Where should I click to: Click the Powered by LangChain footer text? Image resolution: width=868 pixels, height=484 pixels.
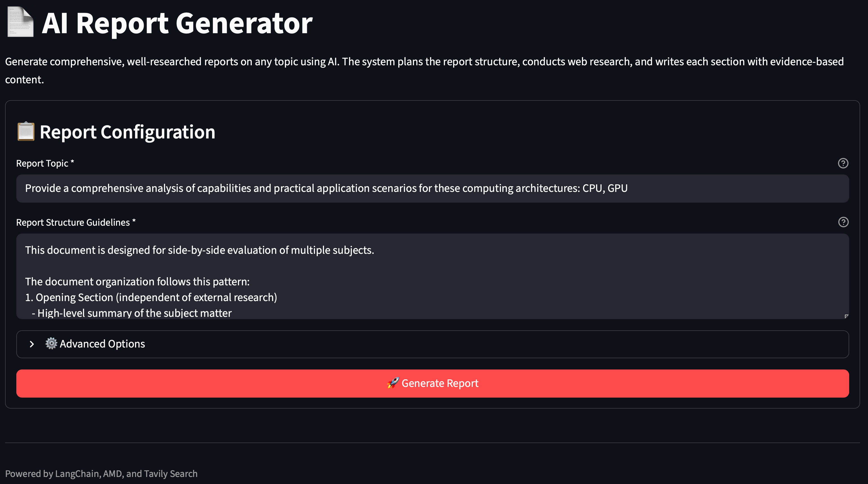tap(101, 474)
